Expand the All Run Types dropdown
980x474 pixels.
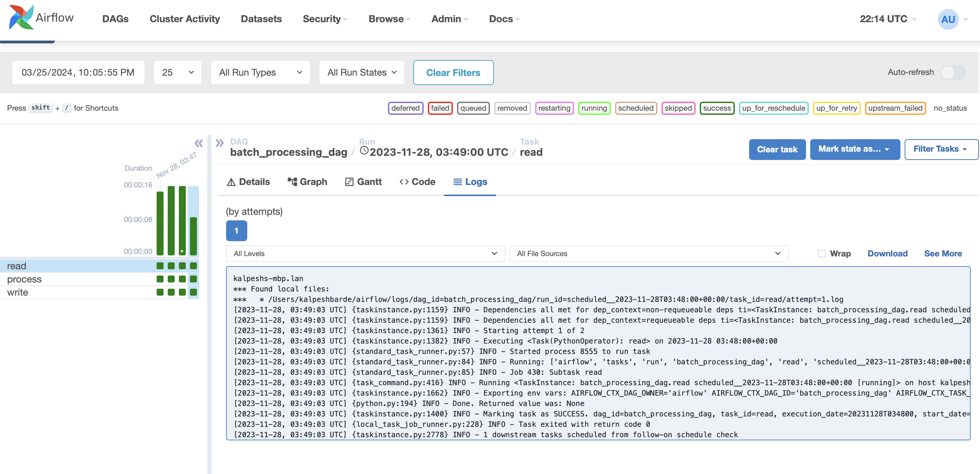click(x=260, y=73)
